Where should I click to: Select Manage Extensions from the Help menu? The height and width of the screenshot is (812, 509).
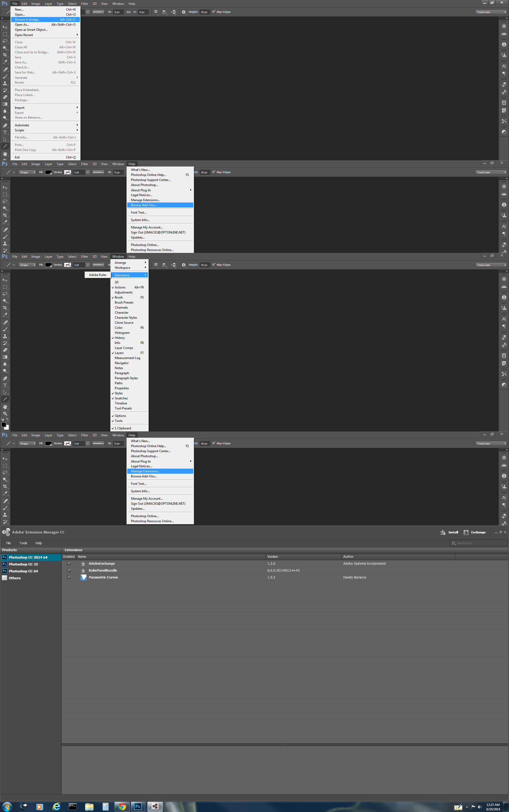pyautogui.click(x=145, y=471)
